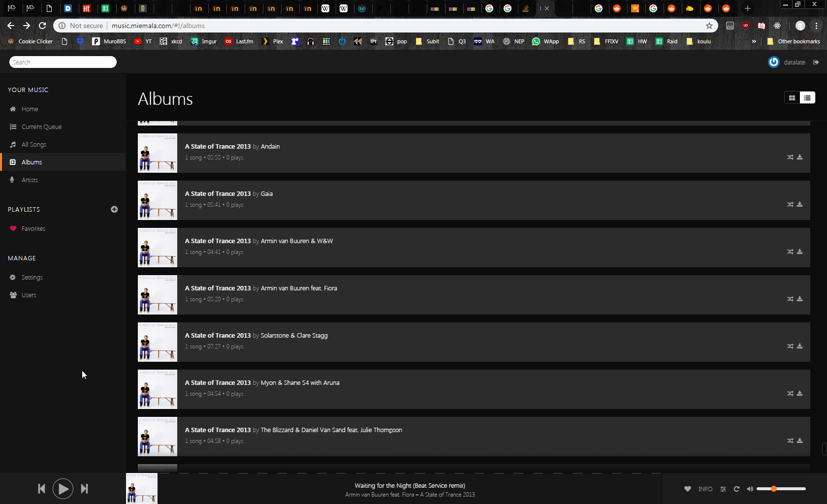Open the equalizer from the player footer
Viewport: 827px width, 504px height.
(723, 489)
